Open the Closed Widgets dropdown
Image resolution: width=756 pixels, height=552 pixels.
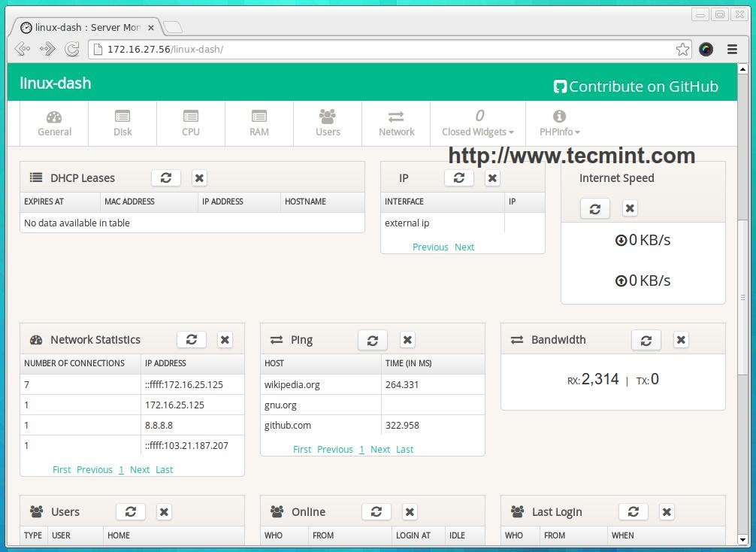tap(477, 123)
